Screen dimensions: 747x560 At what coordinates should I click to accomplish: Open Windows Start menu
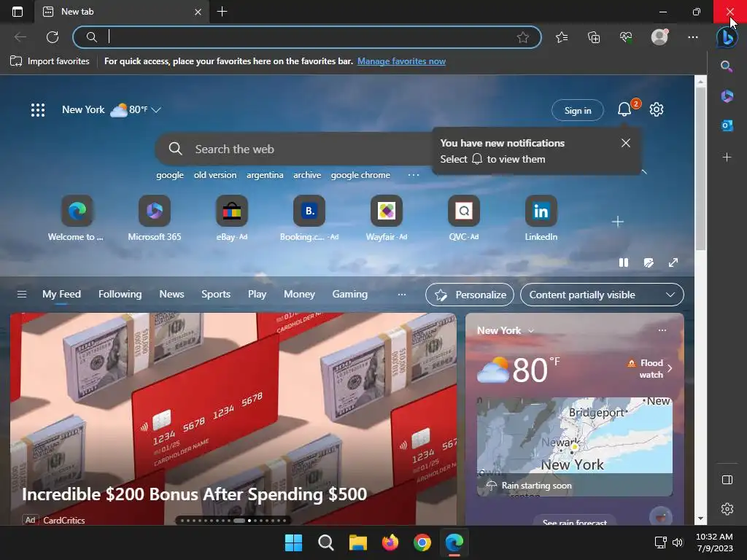(x=293, y=542)
